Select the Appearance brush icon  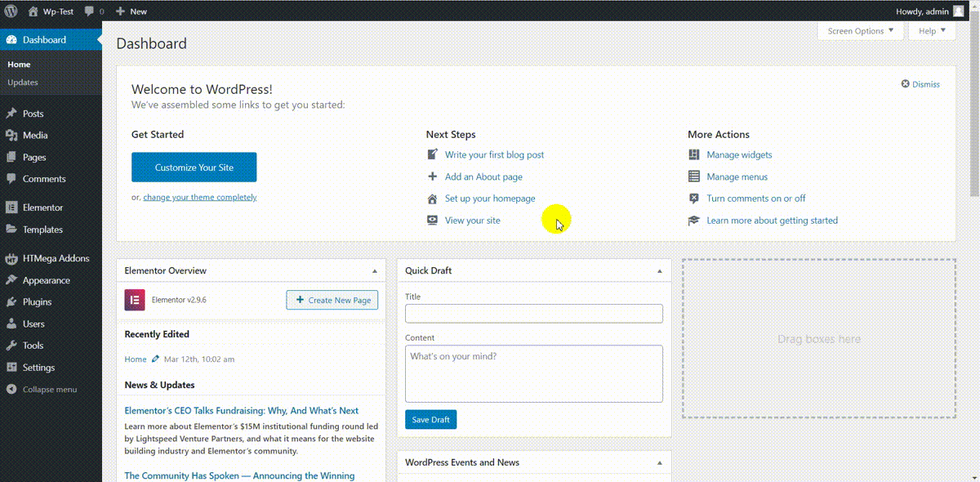coord(11,280)
